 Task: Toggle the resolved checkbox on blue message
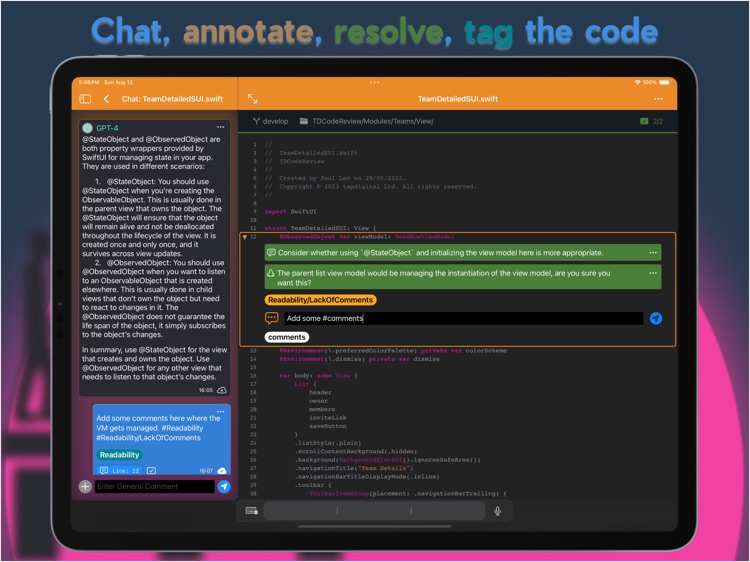click(151, 471)
